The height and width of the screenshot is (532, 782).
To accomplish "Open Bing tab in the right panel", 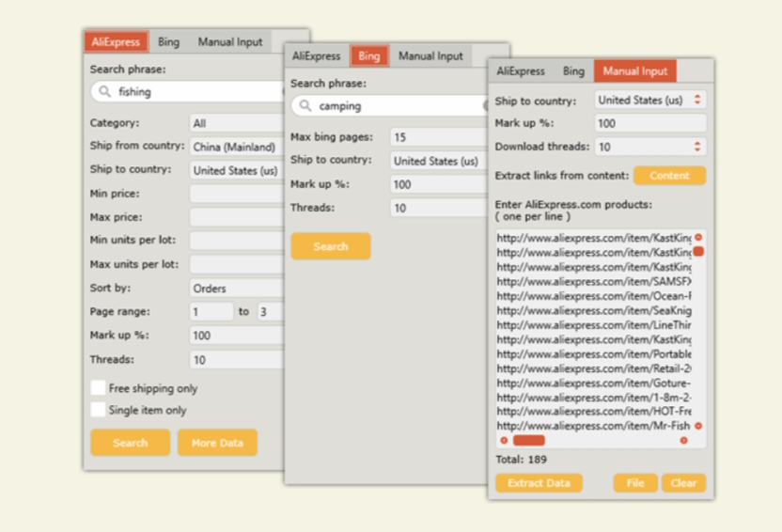I will pos(573,70).
